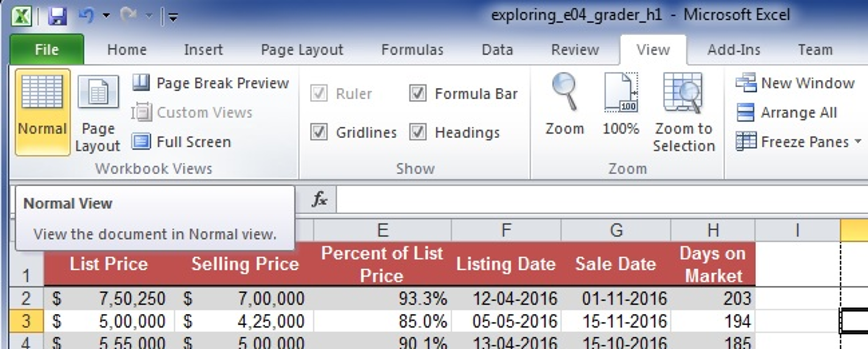Open Customize Quick Access Toolbar dropdown
The width and height of the screenshot is (868, 349).
click(173, 17)
